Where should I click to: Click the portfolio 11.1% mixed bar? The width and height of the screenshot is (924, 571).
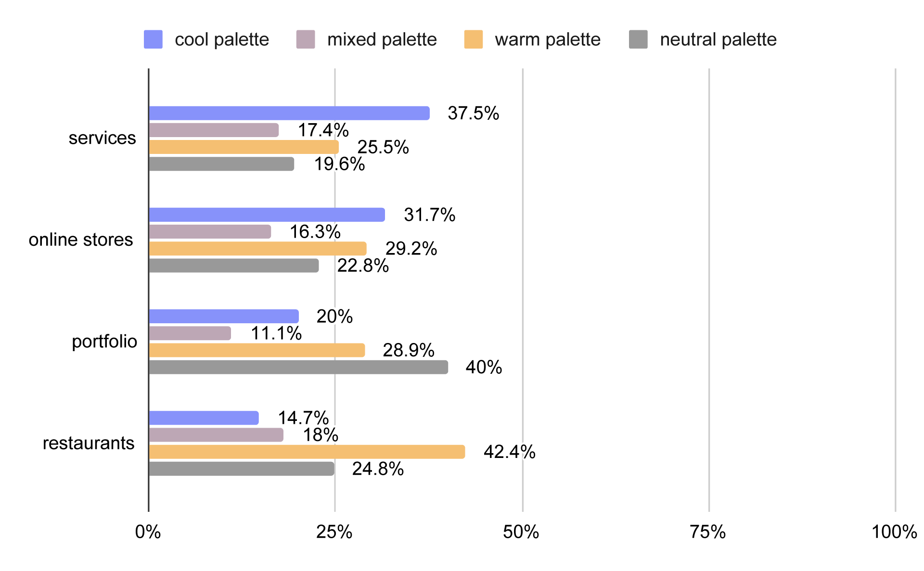point(190,333)
